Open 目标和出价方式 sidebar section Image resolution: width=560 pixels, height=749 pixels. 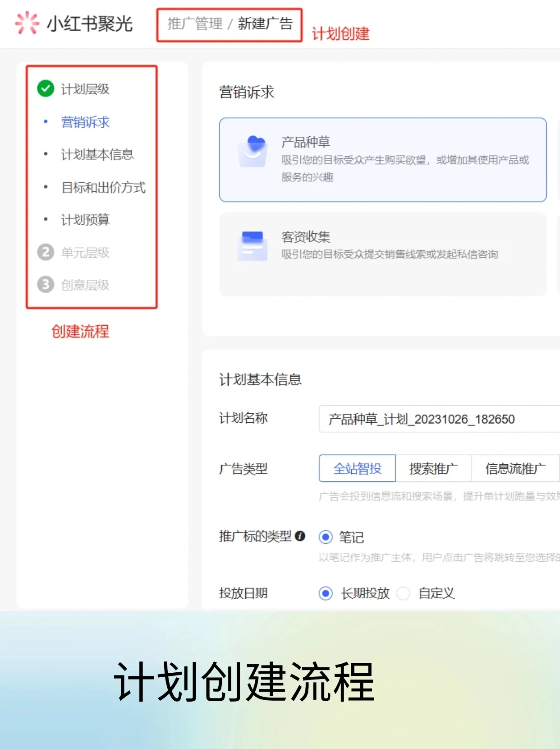point(103,187)
